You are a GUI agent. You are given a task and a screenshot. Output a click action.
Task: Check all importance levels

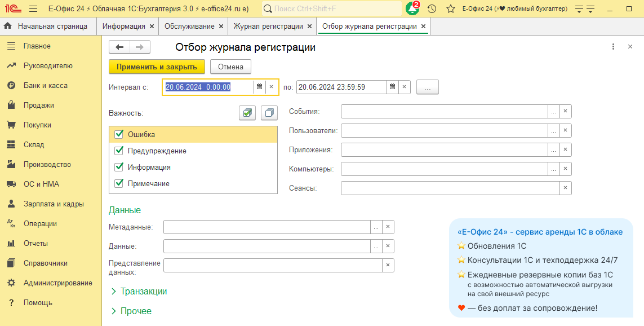(247, 113)
